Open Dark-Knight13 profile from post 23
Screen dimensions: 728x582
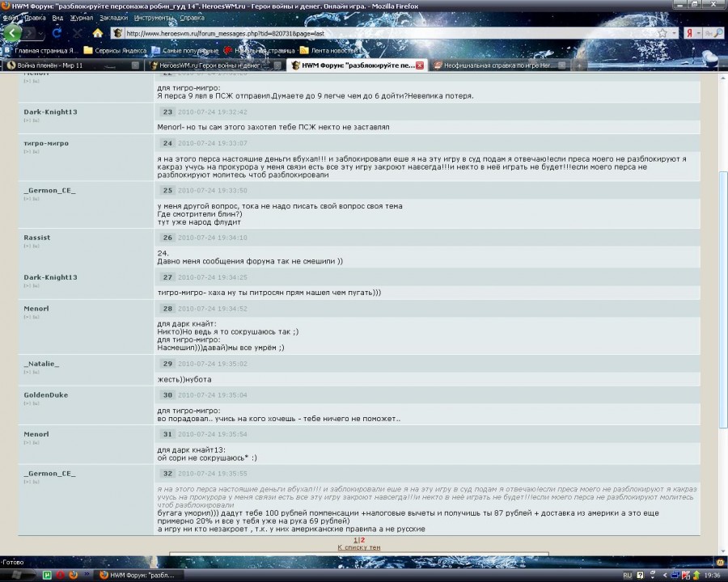point(50,112)
